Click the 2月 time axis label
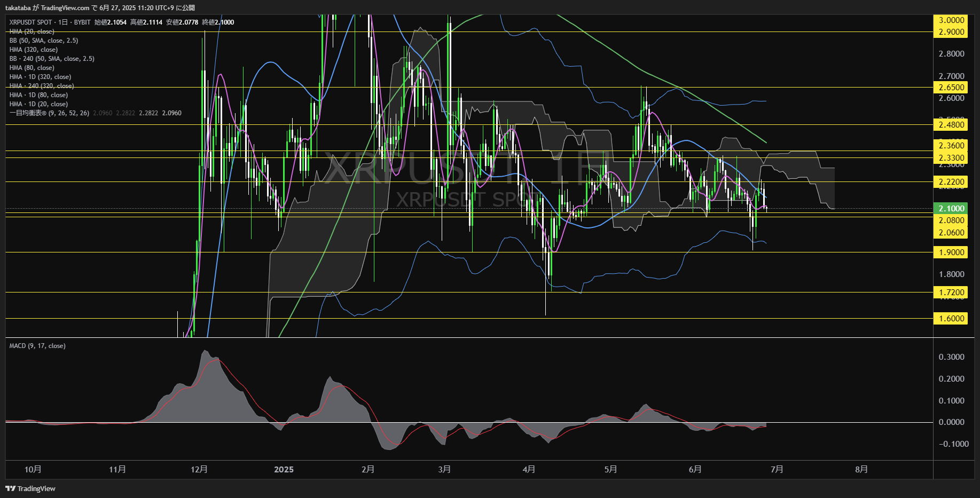980x498 pixels. tap(368, 469)
